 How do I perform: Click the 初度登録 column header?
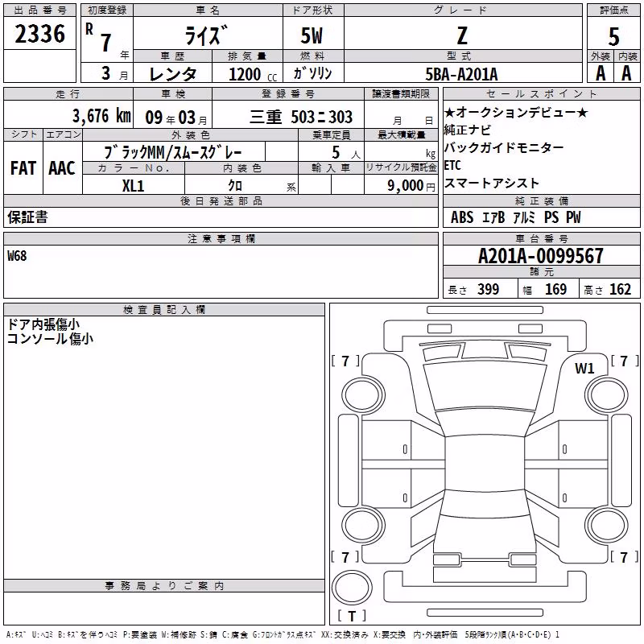107,10
